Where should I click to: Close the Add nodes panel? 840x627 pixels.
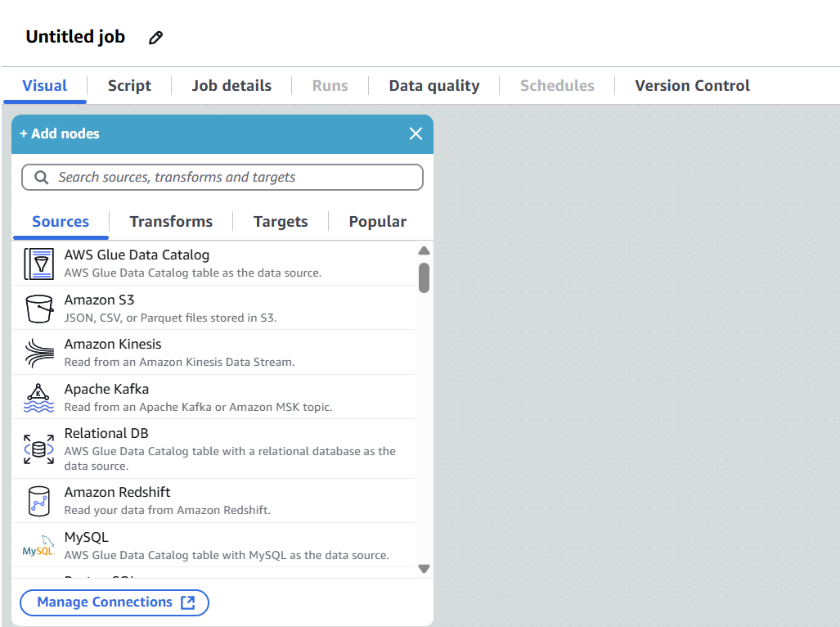click(x=416, y=134)
